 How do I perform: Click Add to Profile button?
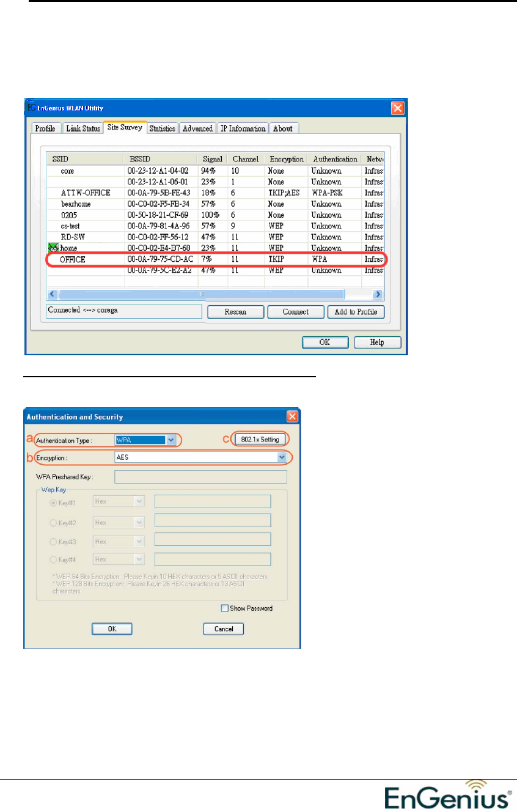(356, 312)
